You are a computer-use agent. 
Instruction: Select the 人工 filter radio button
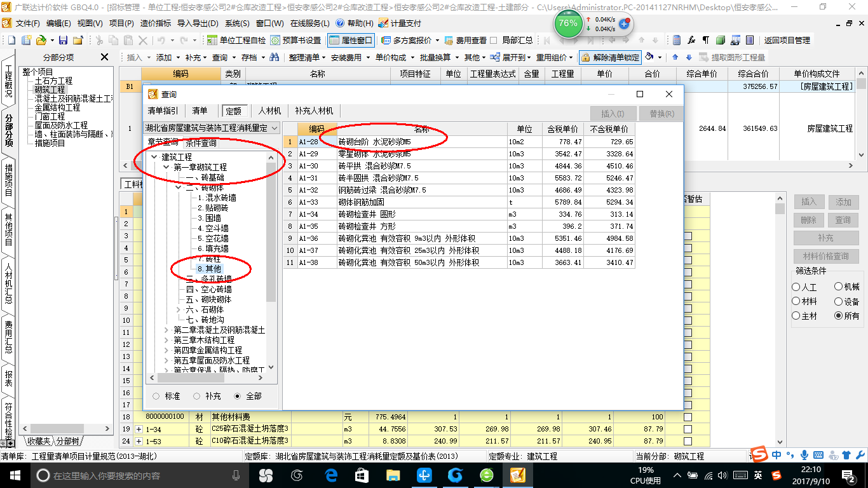[796, 287]
